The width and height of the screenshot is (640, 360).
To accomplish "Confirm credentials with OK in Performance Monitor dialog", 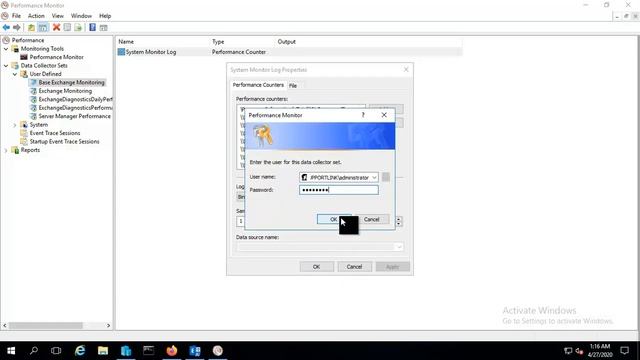I will [x=333, y=219].
